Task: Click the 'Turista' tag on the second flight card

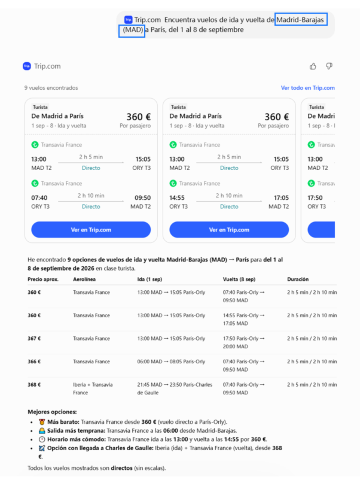Action: 178,107
